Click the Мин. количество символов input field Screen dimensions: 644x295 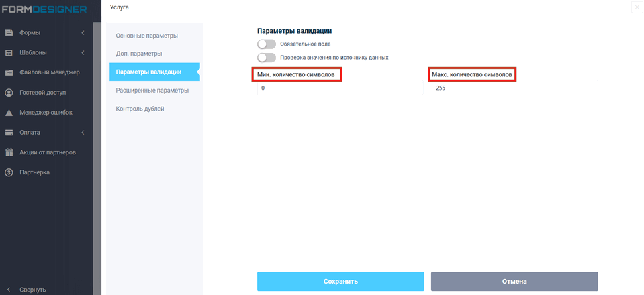click(x=340, y=88)
